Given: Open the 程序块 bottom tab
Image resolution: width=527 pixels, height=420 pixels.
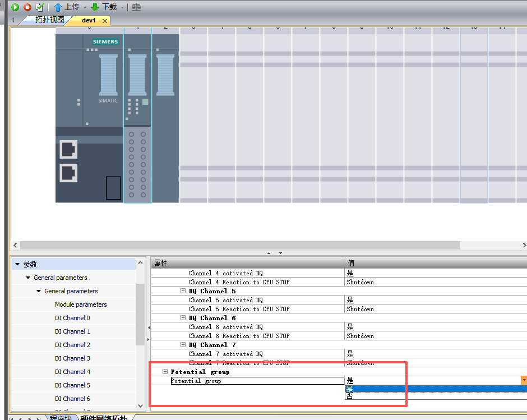Looking at the screenshot, I should pos(61,417).
